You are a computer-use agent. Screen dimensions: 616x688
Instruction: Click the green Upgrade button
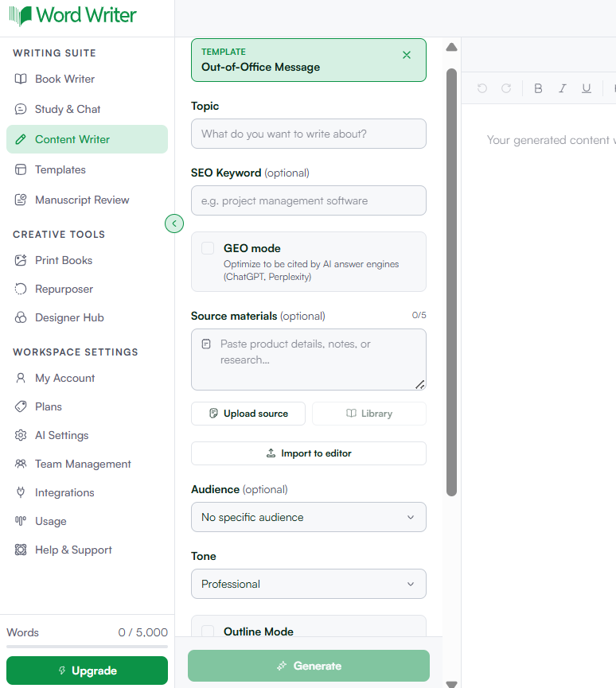87,671
